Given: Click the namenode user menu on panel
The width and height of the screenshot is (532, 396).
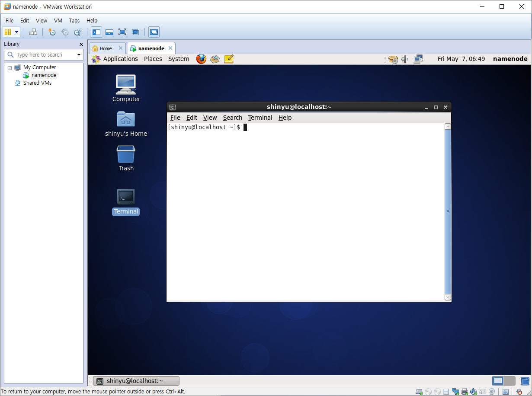Looking at the screenshot, I should click(510, 59).
